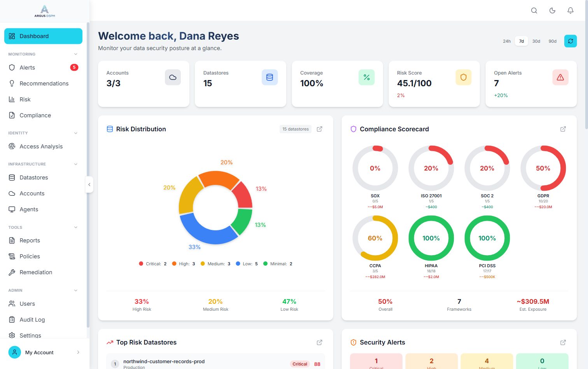Select the 90d time range
Viewport: 588px width, 369px height.
click(x=553, y=41)
